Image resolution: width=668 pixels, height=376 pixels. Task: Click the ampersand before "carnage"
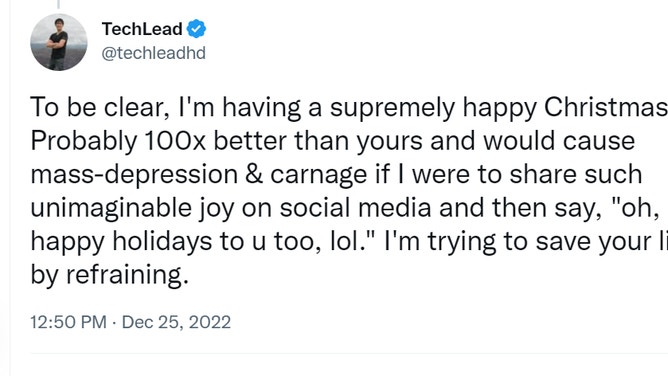(254, 174)
